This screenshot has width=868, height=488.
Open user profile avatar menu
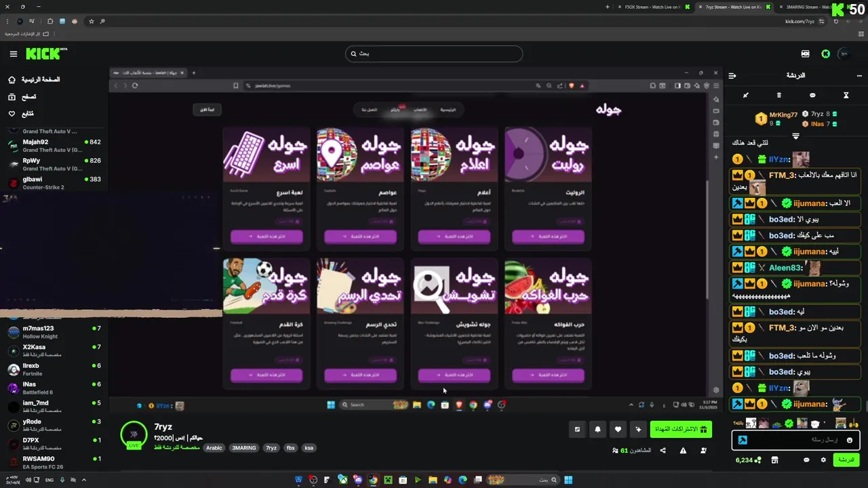tap(844, 54)
